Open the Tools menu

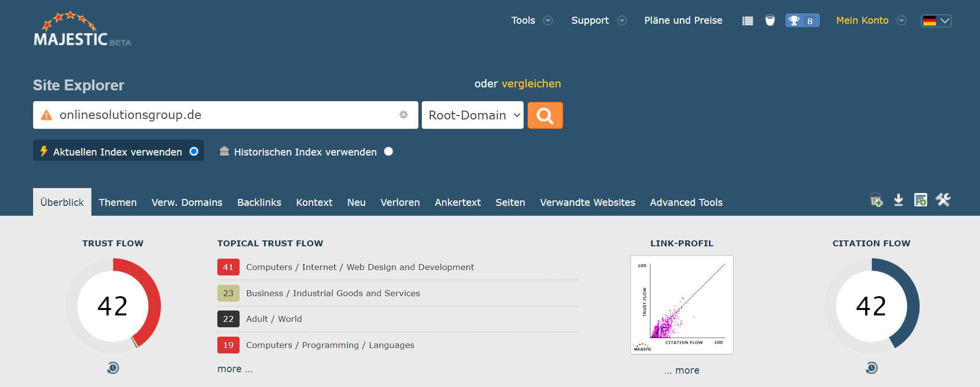[523, 20]
